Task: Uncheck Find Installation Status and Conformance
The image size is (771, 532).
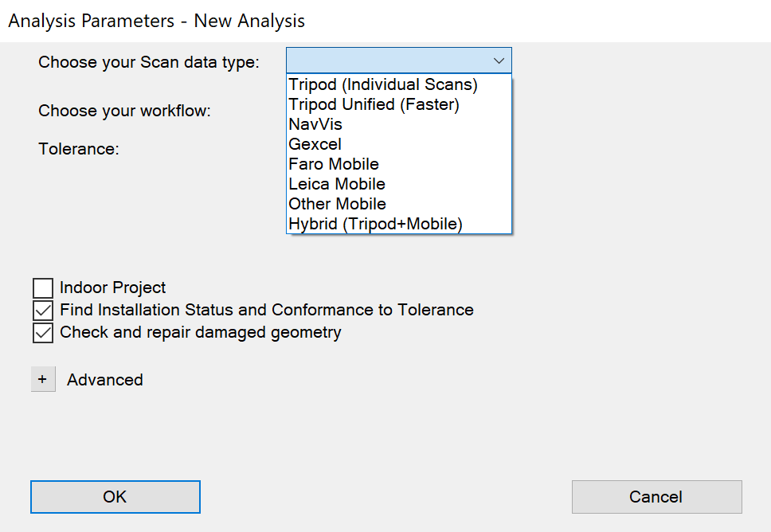Action: tap(43, 311)
